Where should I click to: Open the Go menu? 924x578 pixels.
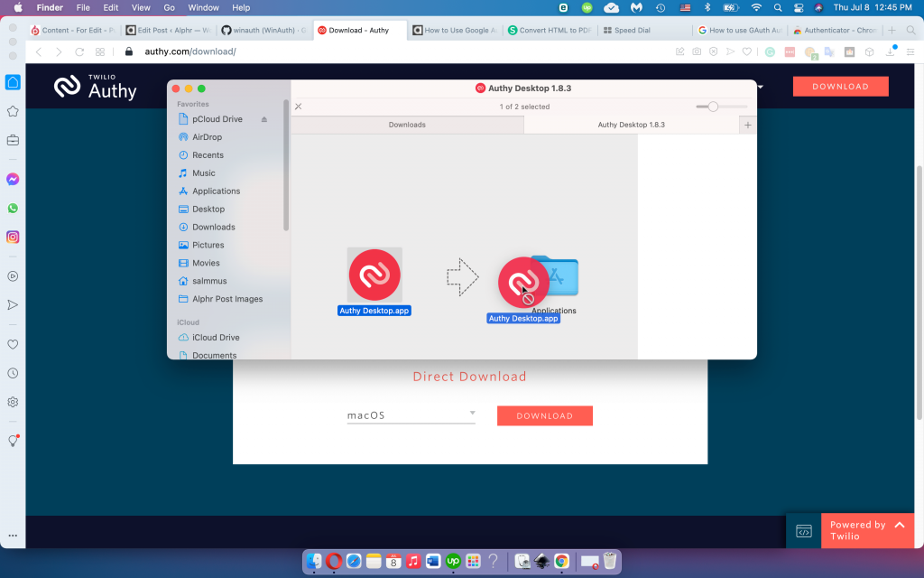click(169, 7)
